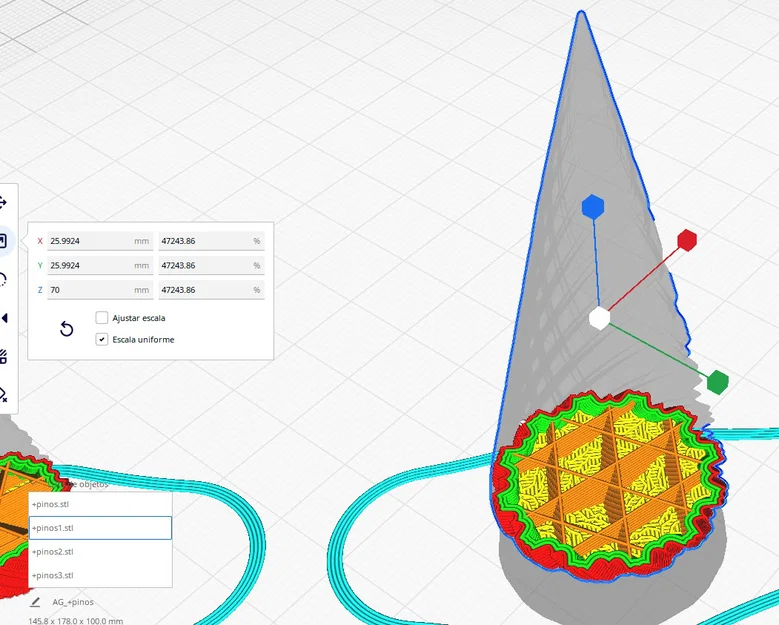Select the Scale tool icon
779x625 pixels.
pos(3,241)
